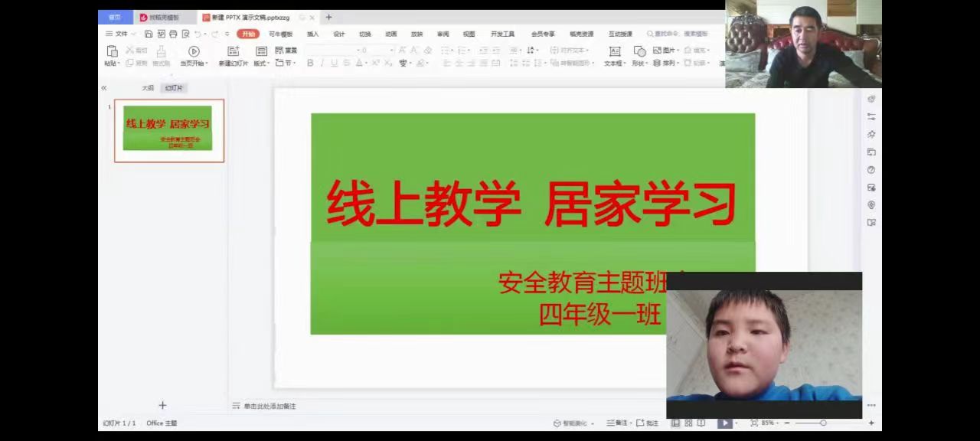Start slideshow from current page (当页开始)
This screenshot has width=980, height=441.
point(194,52)
